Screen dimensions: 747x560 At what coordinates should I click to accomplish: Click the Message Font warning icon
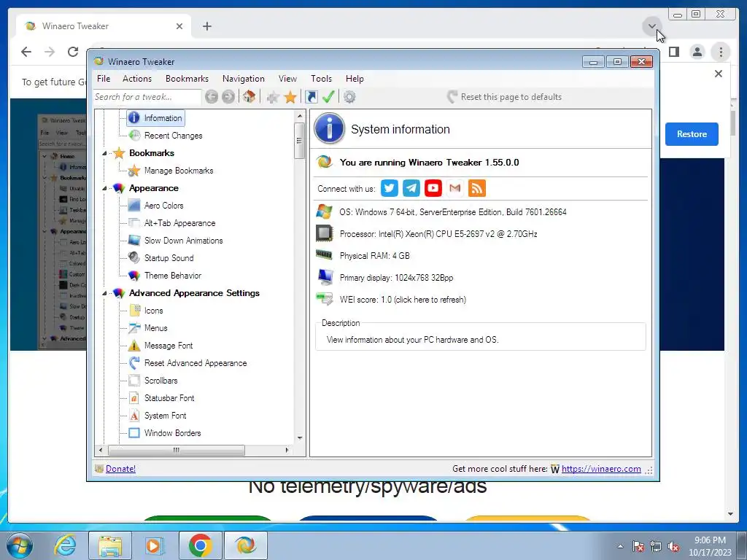(x=134, y=345)
